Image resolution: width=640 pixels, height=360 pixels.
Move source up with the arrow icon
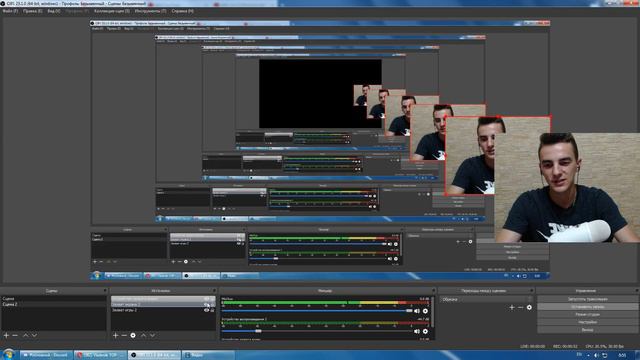click(143, 335)
